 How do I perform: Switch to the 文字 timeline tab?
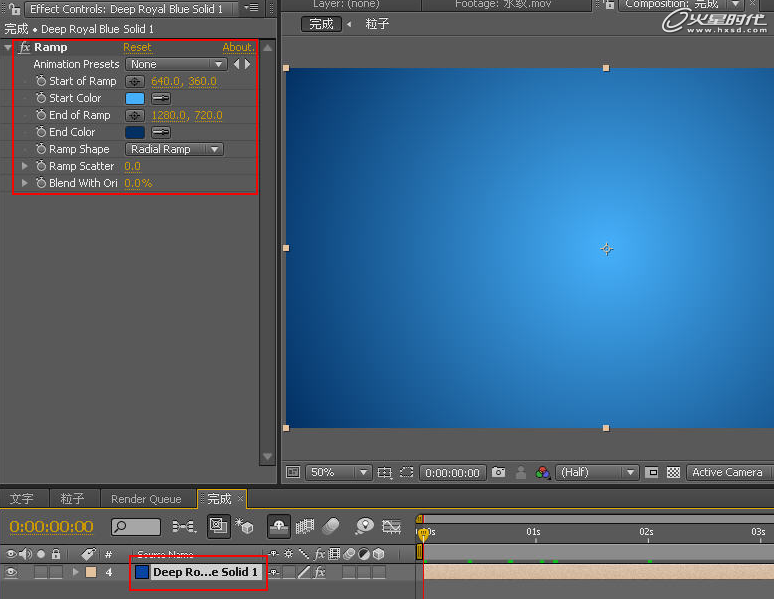tap(21, 499)
